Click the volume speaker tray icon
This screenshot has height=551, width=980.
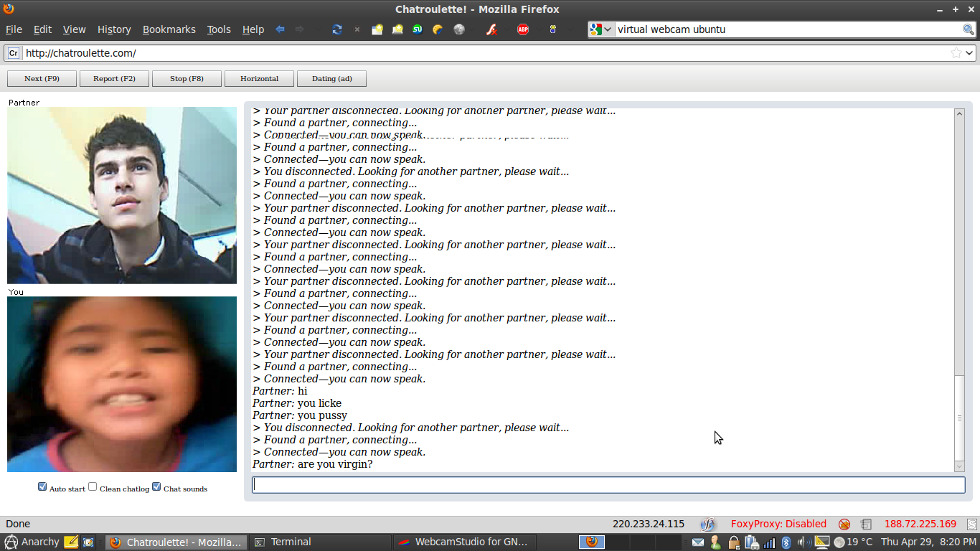(804, 542)
